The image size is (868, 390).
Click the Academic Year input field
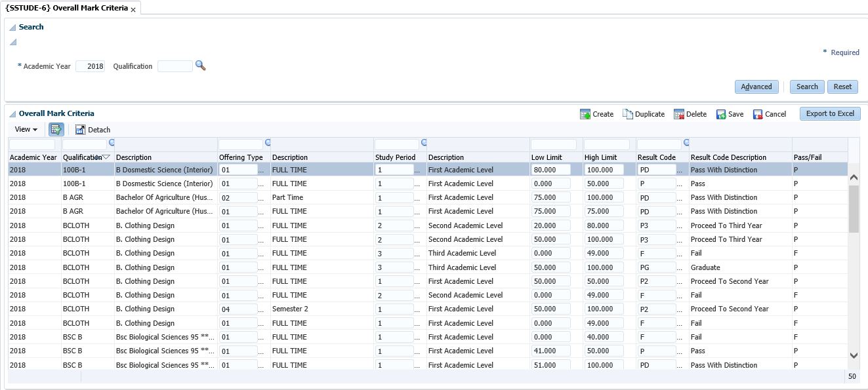pos(91,66)
